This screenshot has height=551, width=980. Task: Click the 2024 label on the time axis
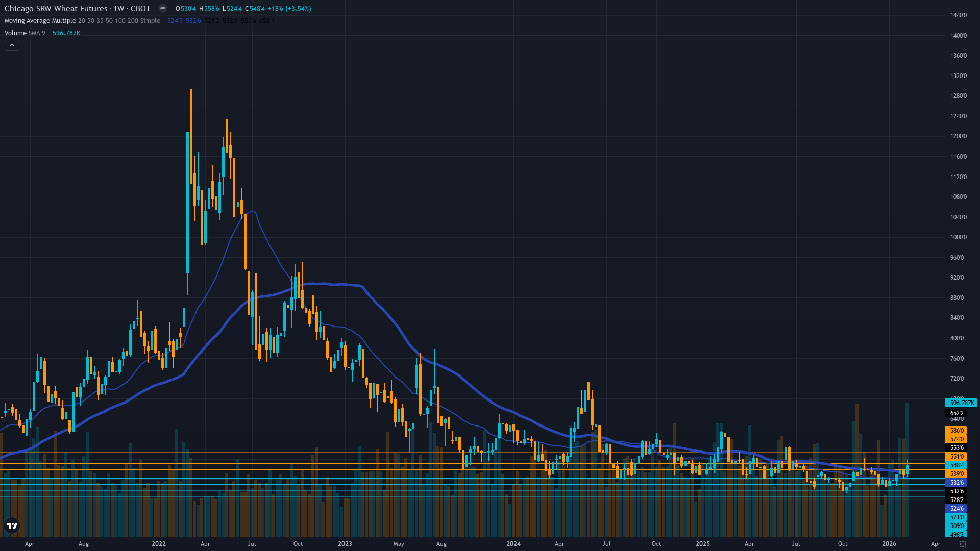tap(513, 544)
